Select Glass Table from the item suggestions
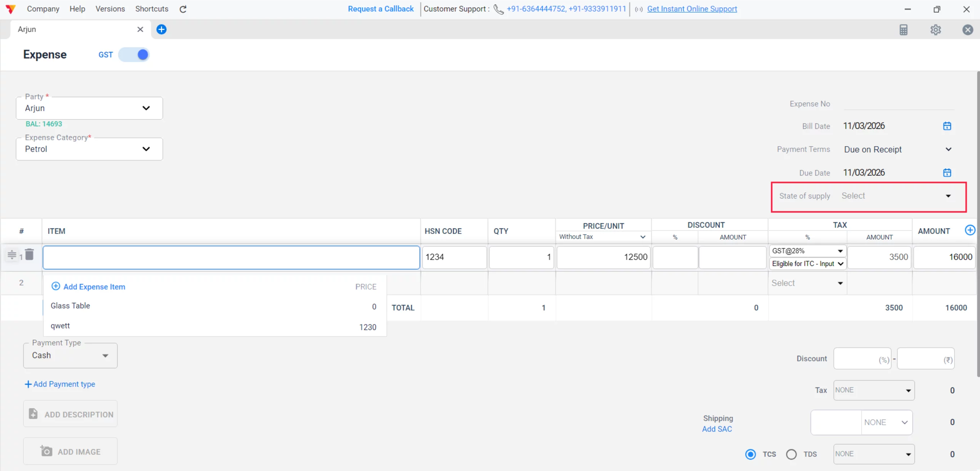 70,305
